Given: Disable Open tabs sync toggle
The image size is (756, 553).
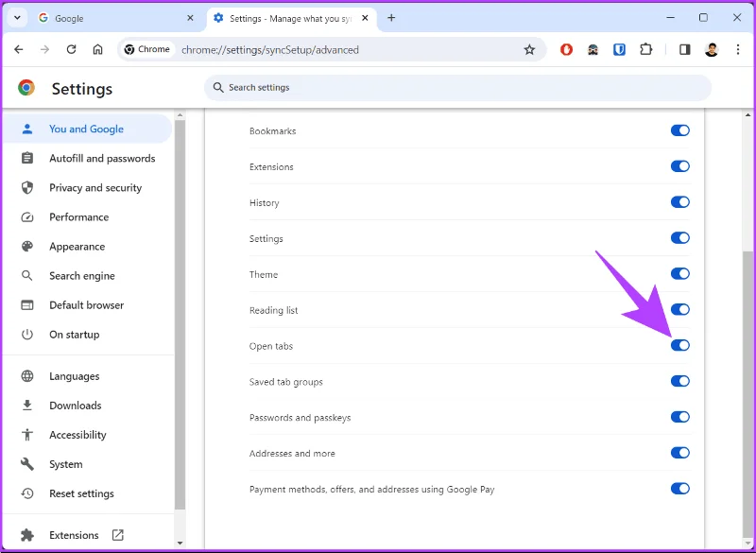Looking at the screenshot, I should [679, 345].
